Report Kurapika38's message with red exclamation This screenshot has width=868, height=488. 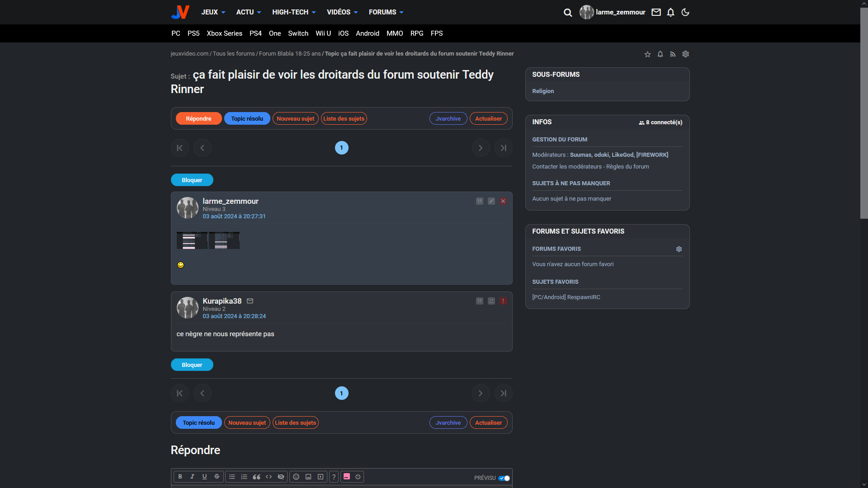coord(503,301)
